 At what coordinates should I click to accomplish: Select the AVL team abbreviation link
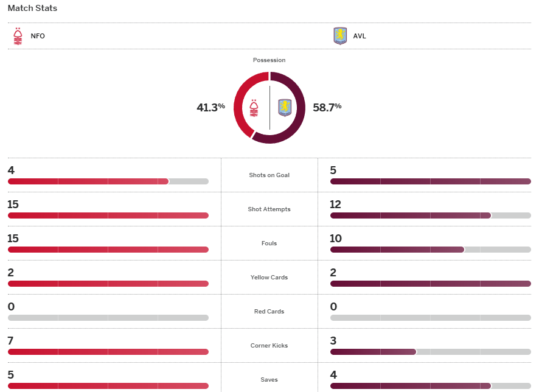360,36
